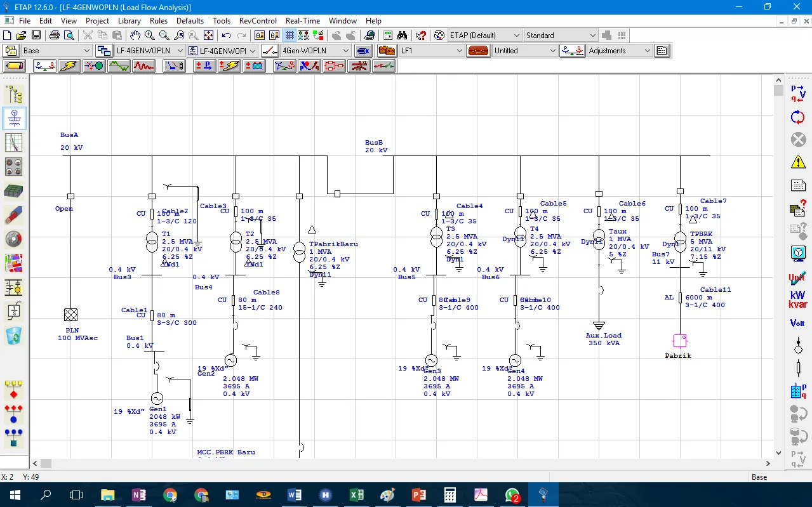Open Excel from the Windows taskbar
This screenshot has width=812, height=507.
pos(356,495)
